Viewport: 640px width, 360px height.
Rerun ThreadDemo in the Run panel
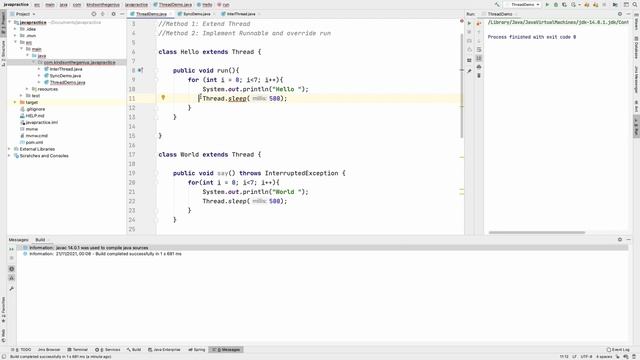click(469, 23)
